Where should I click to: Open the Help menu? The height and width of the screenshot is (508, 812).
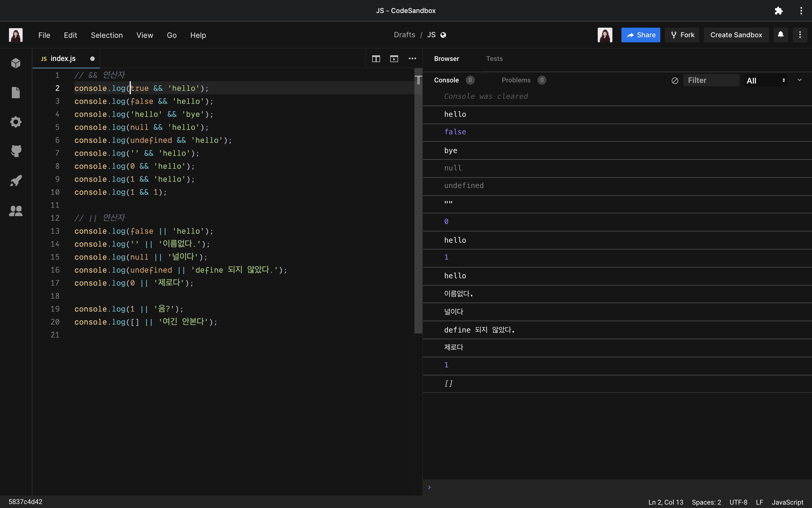(x=198, y=35)
